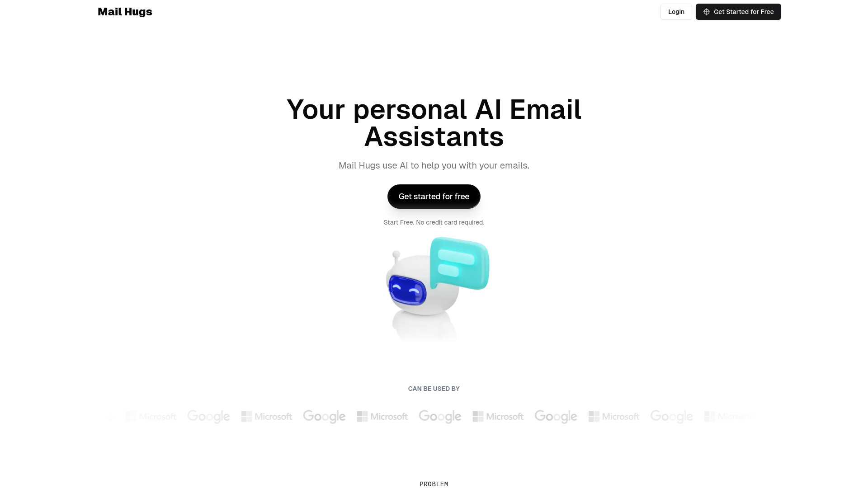Click the sparkle icon in Get Started button
This screenshot has width=868, height=488.
706,12
